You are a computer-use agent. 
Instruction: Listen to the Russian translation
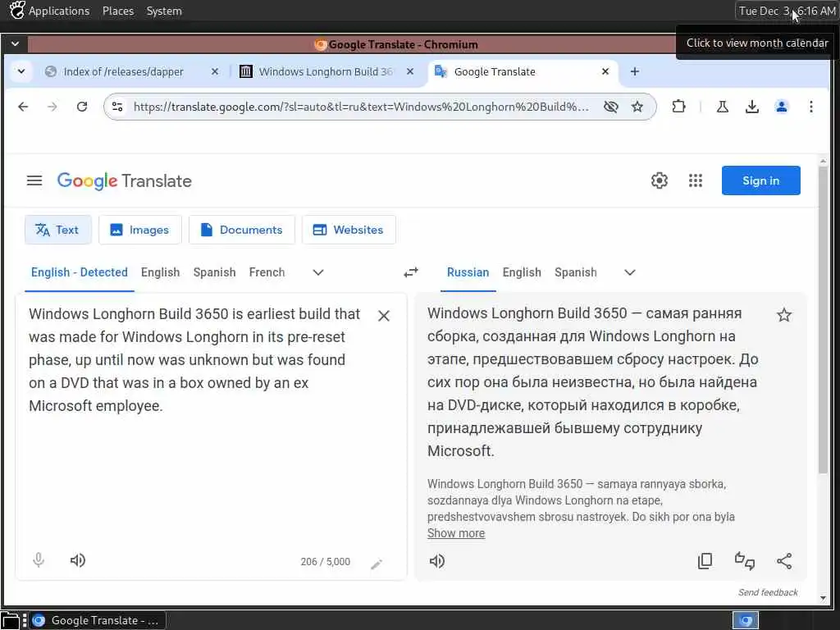pyautogui.click(x=437, y=561)
